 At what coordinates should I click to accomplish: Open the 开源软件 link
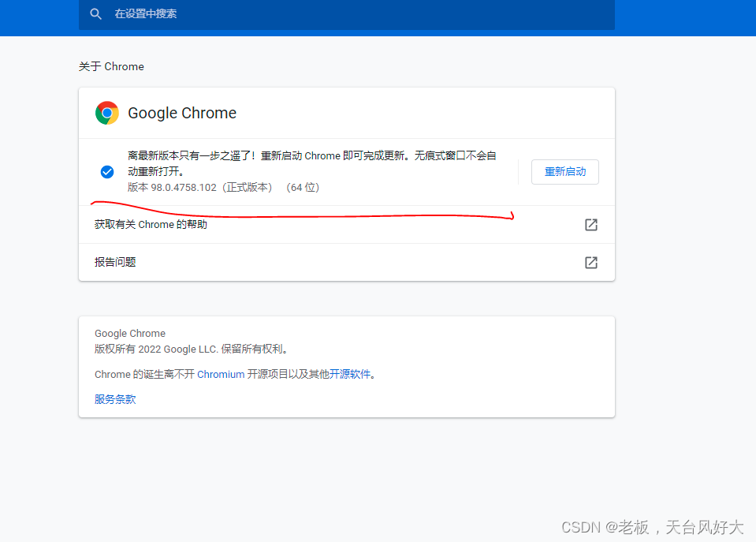pyautogui.click(x=350, y=375)
